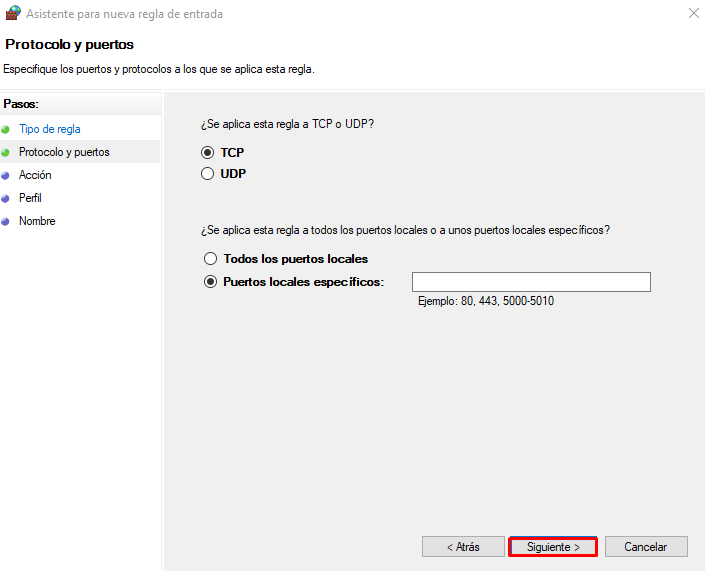Click the purple bullet beside Perfil
Viewport: 705px width, 571px height.
click(5, 198)
